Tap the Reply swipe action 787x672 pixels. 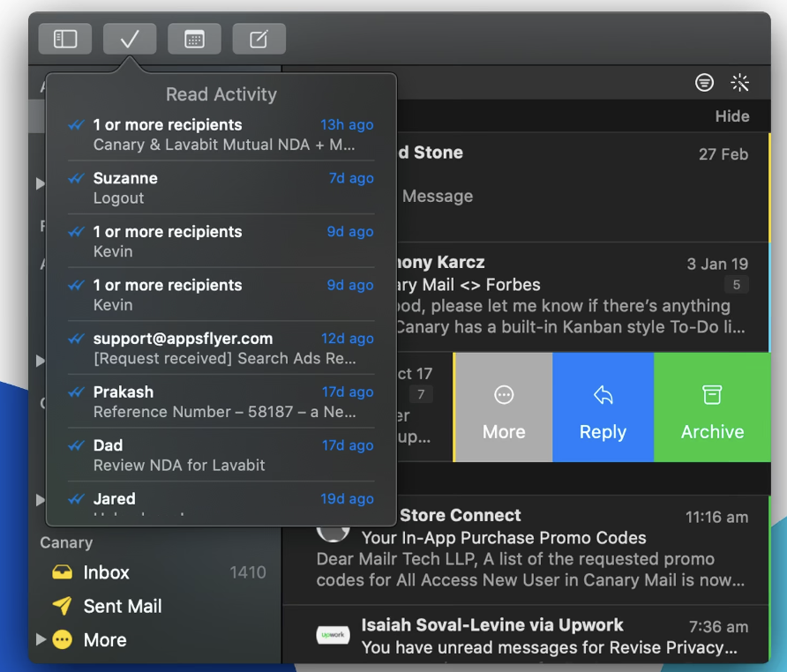coord(603,407)
